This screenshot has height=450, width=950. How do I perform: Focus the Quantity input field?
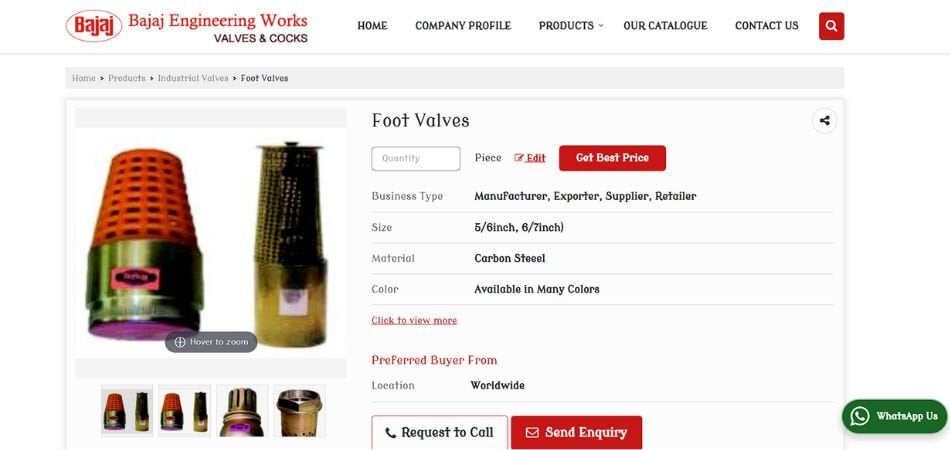(416, 159)
